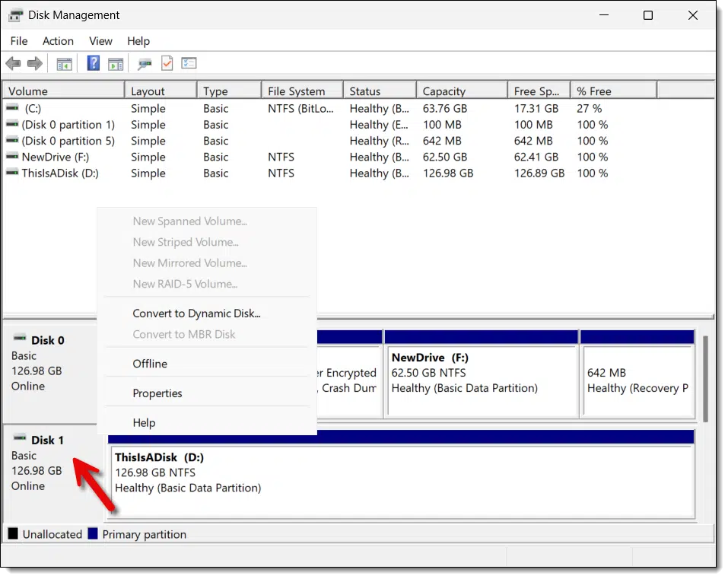Click the Disk Management title bar icon
Screen dimensions: 728x579
(15, 15)
